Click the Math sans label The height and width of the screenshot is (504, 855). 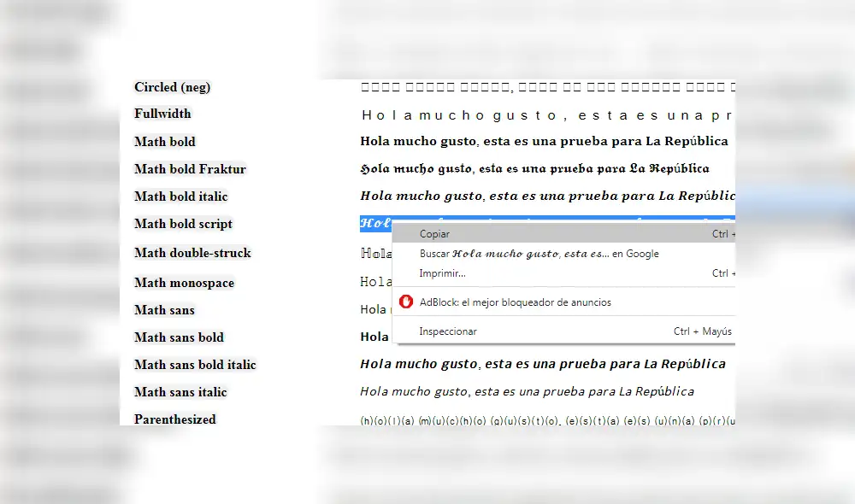point(164,310)
